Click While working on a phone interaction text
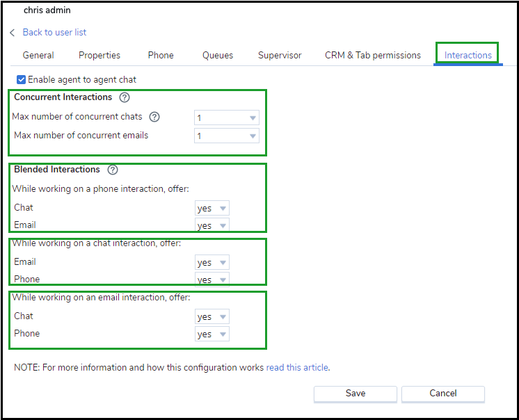 [101, 189]
